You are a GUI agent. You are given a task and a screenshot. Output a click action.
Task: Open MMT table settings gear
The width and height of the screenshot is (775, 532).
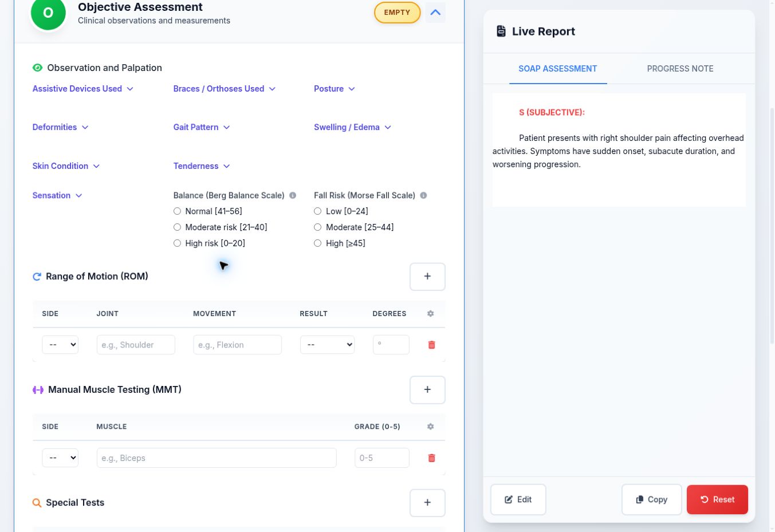click(431, 427)
